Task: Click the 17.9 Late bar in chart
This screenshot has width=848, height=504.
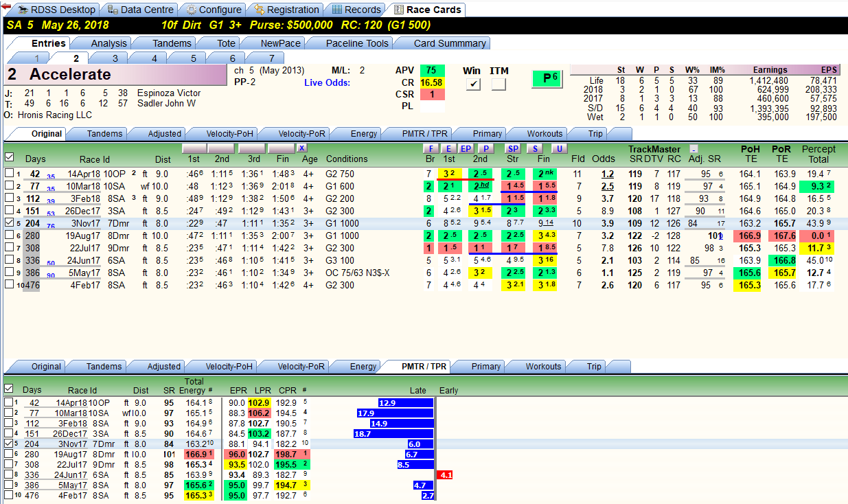Action: [395, 413]
